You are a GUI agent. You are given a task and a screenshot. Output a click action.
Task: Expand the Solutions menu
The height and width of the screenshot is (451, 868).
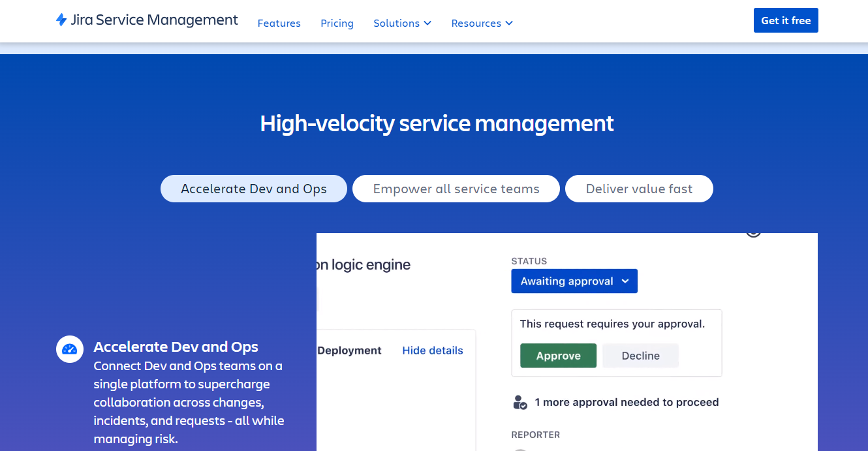click(402, 23)
